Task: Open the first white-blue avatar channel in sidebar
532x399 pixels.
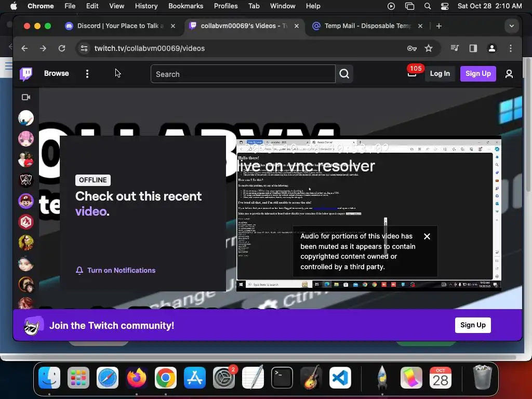Action: (x=26, y=118)
